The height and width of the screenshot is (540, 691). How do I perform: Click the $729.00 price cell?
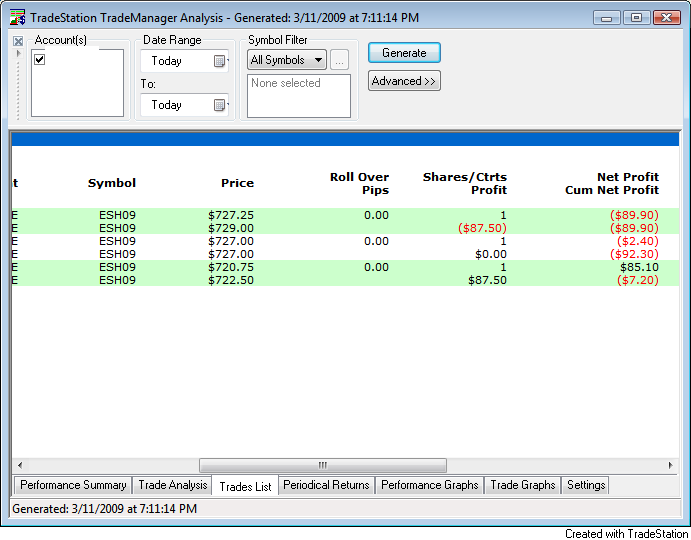pyautogui.click(x=231, y=228)
